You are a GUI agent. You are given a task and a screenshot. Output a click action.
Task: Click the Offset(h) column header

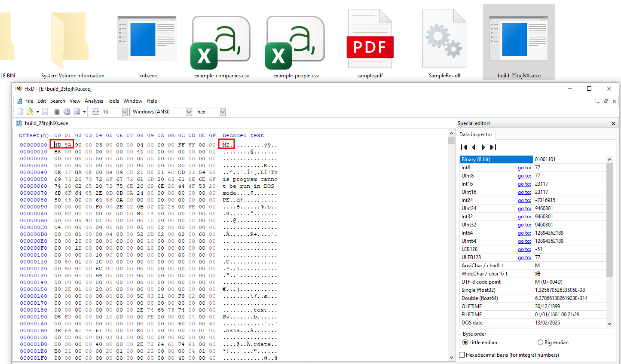pyautogui.click(x=34, y=135)
